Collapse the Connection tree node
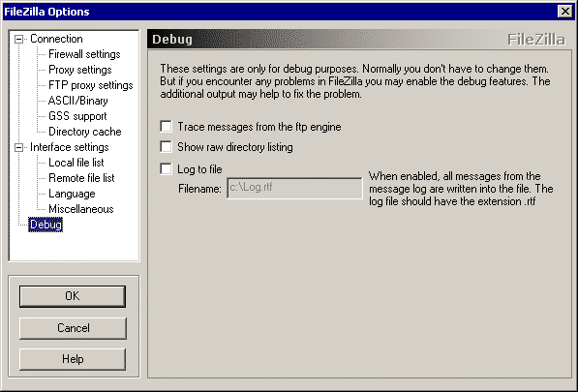The image size is (578, 392). tap(18, 39)
